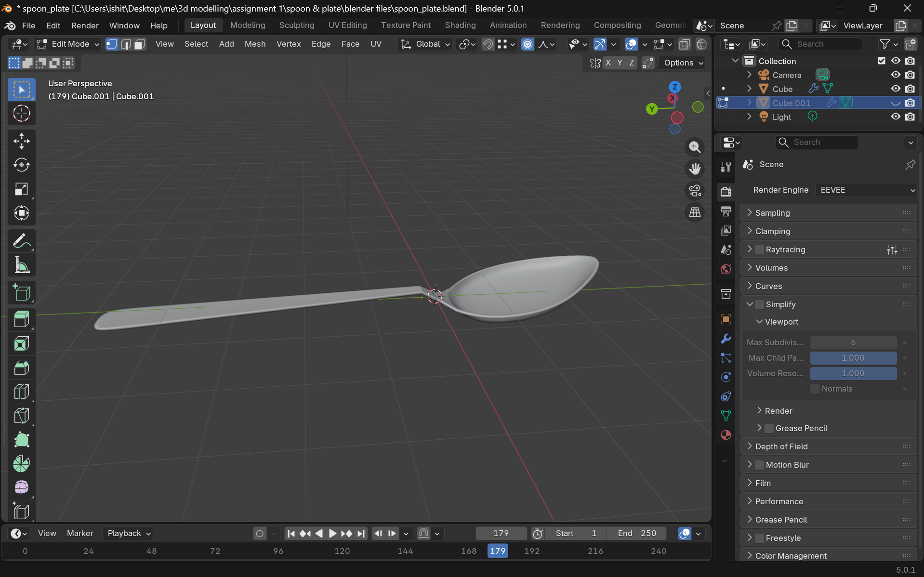The width and height of the screenshot is (924, 577).
Task: Toggle X axis mirror button
Action: (x=608, y=63)
